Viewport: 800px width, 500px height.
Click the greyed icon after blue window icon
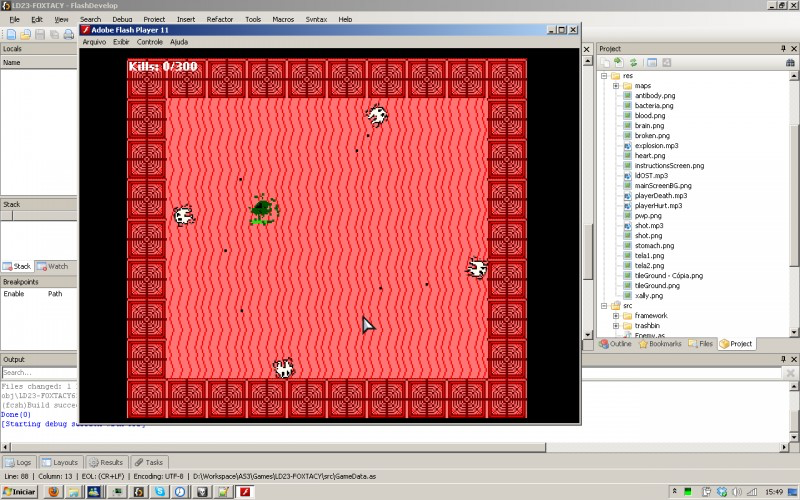pos(666,63)
